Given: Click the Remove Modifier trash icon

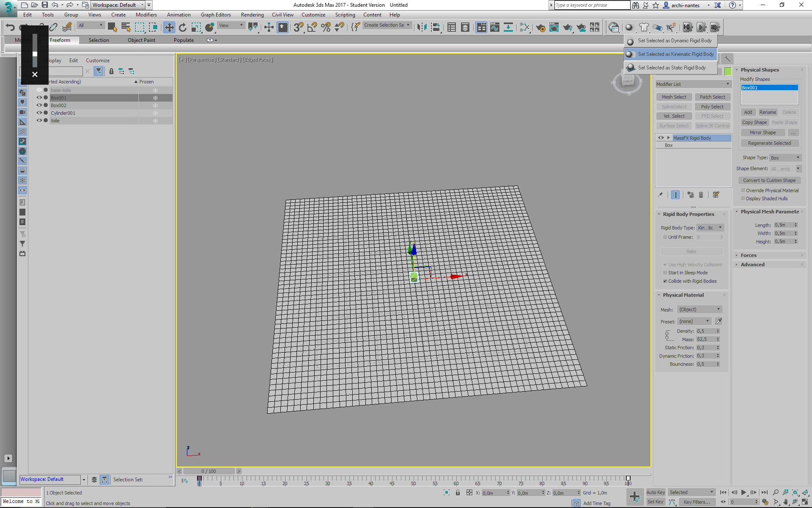Looking at the screenshot, I should [x=701, y=195].
